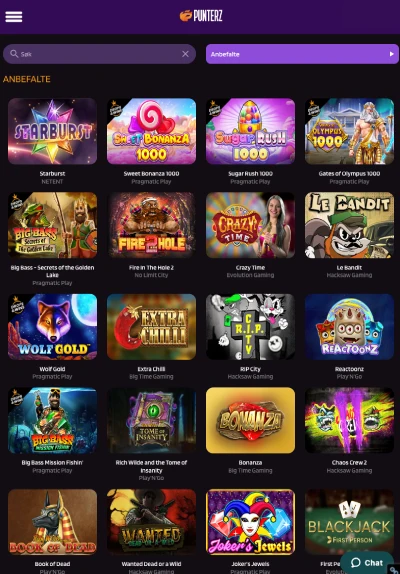Click the search magnifier icon

coord(14,54)
